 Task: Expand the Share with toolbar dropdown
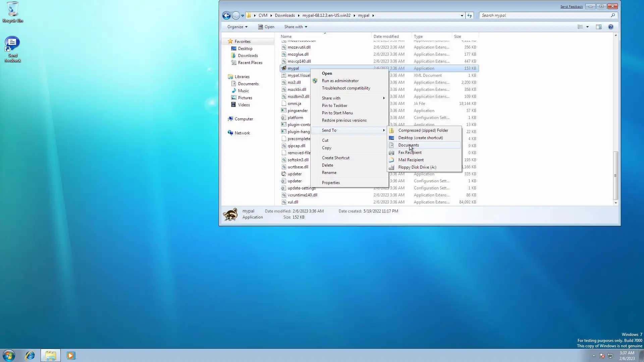[296, 27]
